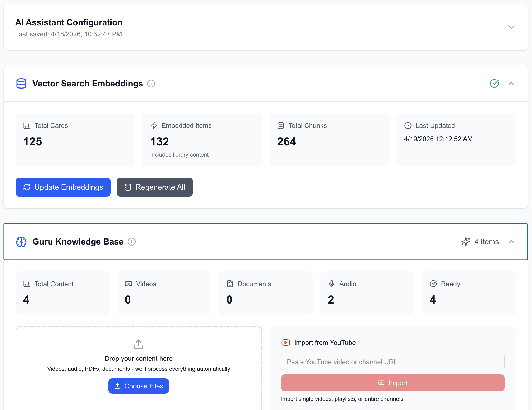Click the Guru Knowledge Base info icon
Viewport: 532px width, 410px height.
tap(132, 242)
